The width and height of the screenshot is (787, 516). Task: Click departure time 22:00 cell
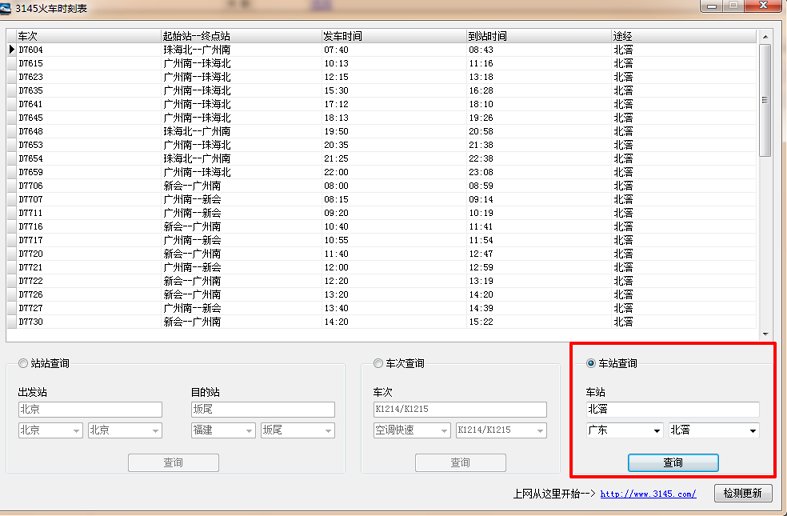click(x=394, y=172)
